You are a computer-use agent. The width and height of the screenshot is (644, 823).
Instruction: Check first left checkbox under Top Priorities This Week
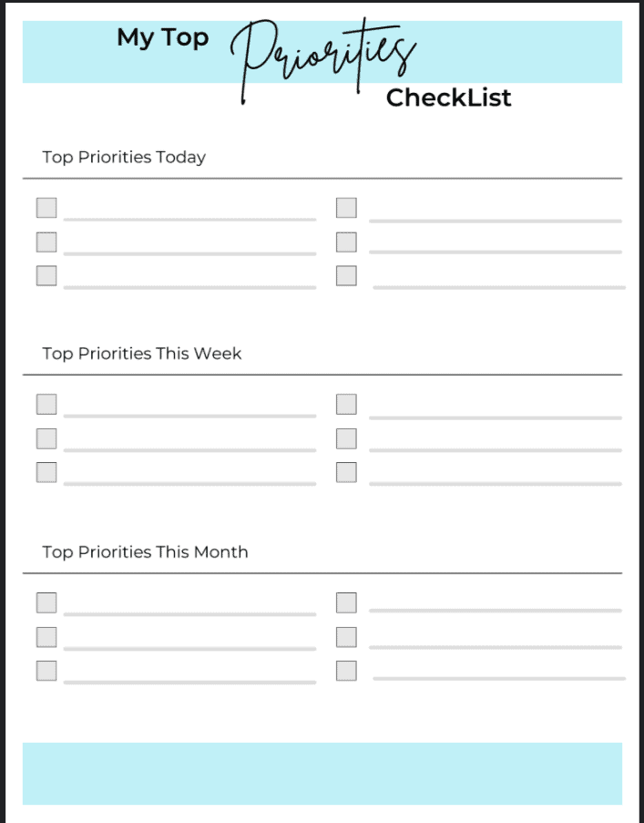[x=46, y=405]
